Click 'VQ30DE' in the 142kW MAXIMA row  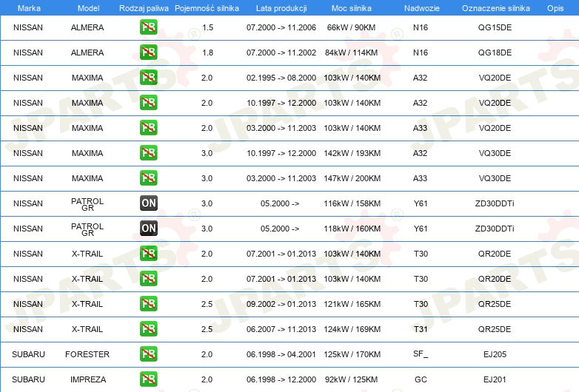495,153
